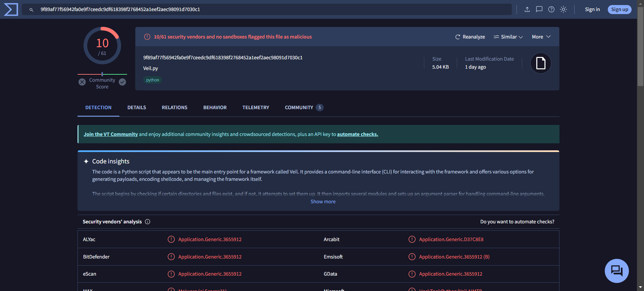
Task: Click alert icon for Emsisoft detection
Action: coord(412,257)
